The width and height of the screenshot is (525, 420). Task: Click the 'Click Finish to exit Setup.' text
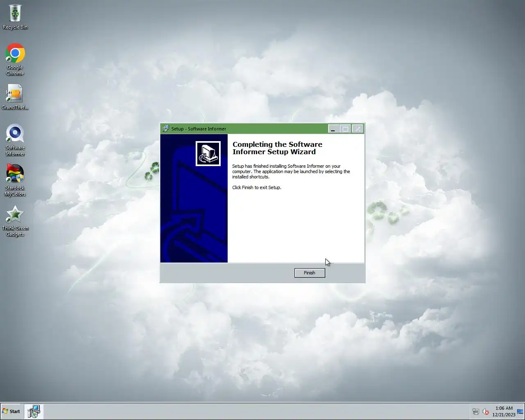(257, 187)
